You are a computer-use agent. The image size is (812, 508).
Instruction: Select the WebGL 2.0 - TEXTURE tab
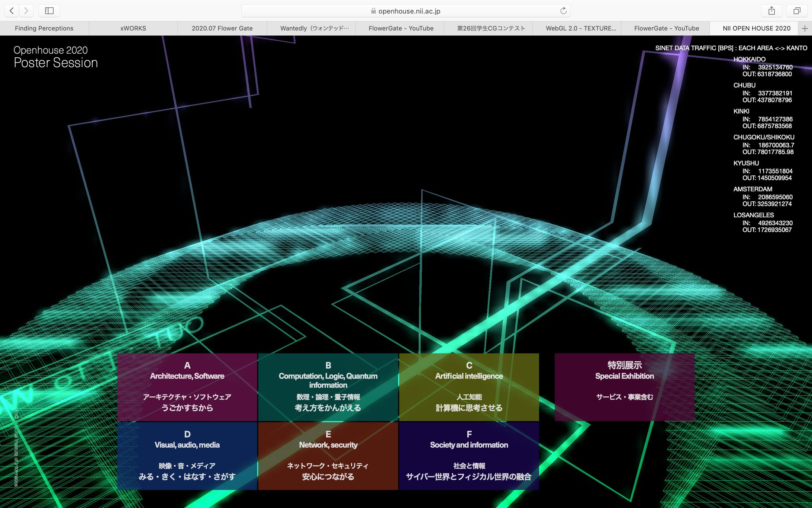tap(581, 28)
